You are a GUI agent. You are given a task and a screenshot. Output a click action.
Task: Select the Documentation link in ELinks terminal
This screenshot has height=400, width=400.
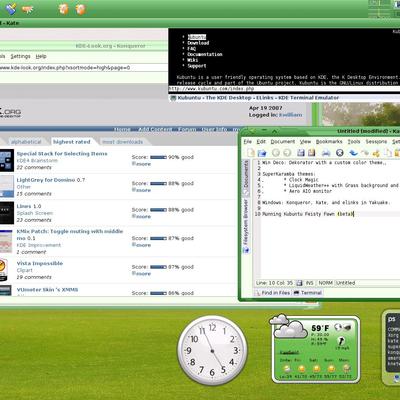coord(205,54)
